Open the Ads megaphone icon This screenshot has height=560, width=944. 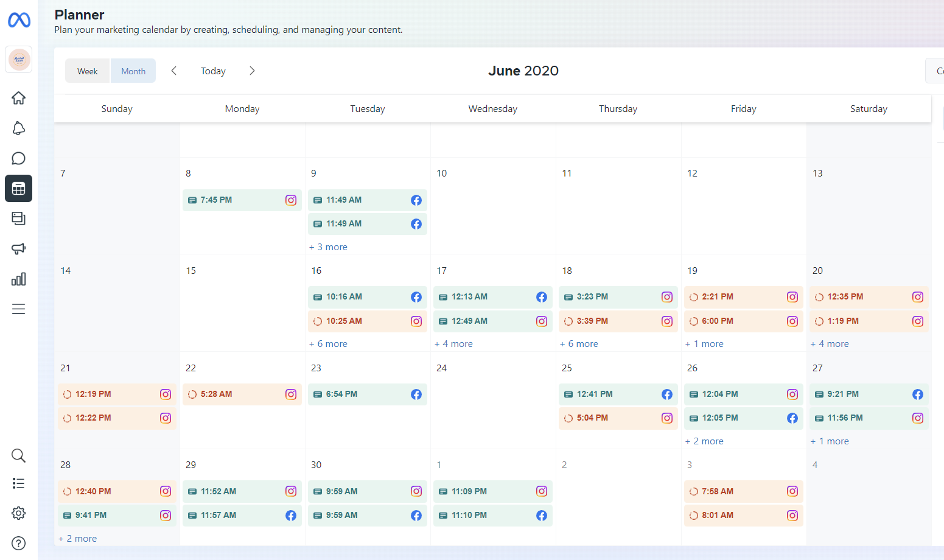coord(19,248)
